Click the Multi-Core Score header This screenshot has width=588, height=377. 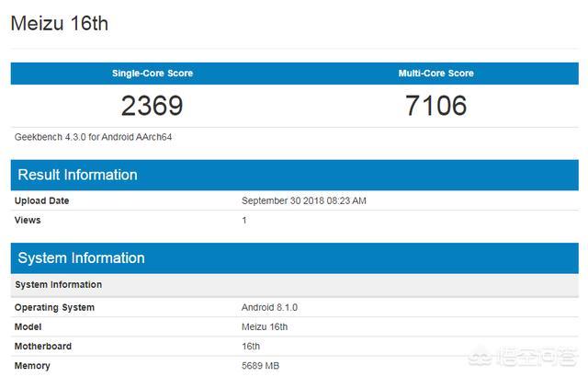435,74
